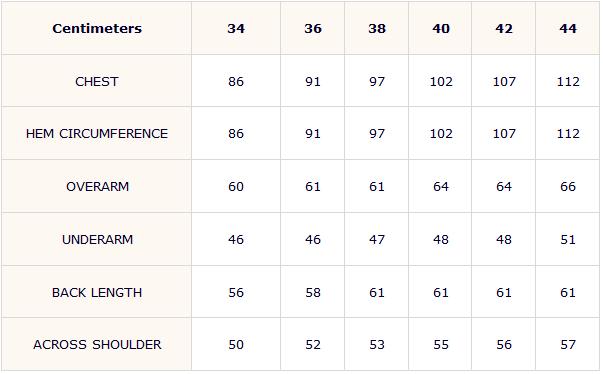Viewport: 603px width, 374px height.
Task: Select the size 44 column header
Action: pyautogui.click(x=568, y=28)
